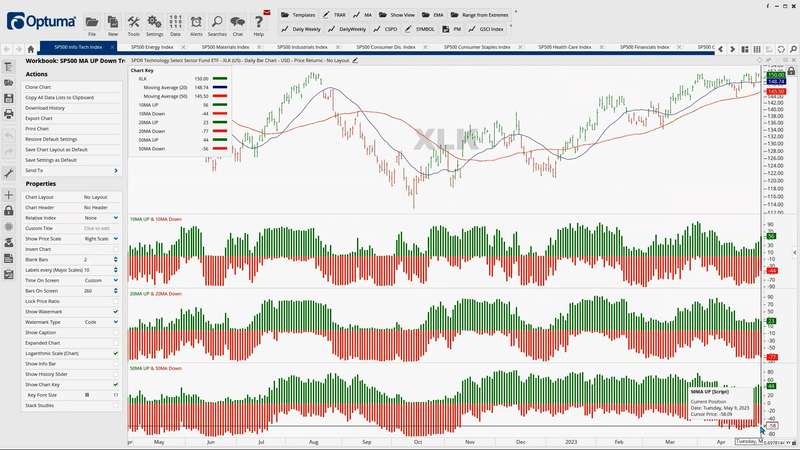
Task: Adjust Bars On Screen stepper arrows
Action: click(x=116, y=291)
